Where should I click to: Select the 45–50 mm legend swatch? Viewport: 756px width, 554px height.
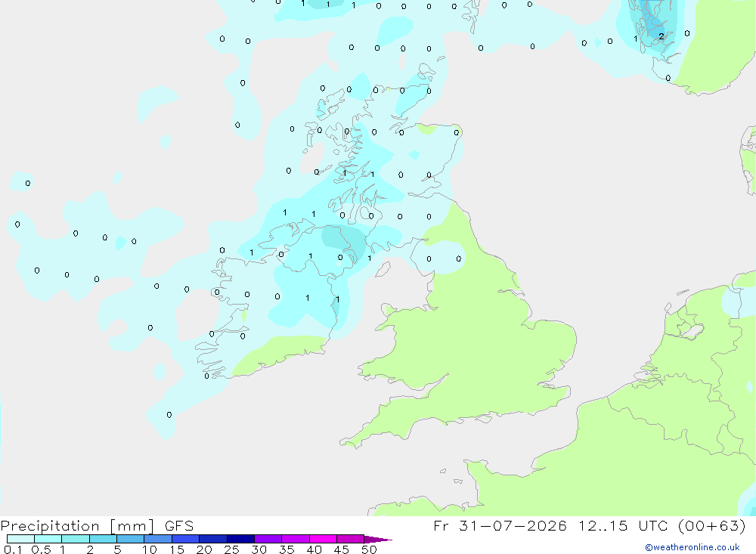pyautogui.click(x=351, y=539)
